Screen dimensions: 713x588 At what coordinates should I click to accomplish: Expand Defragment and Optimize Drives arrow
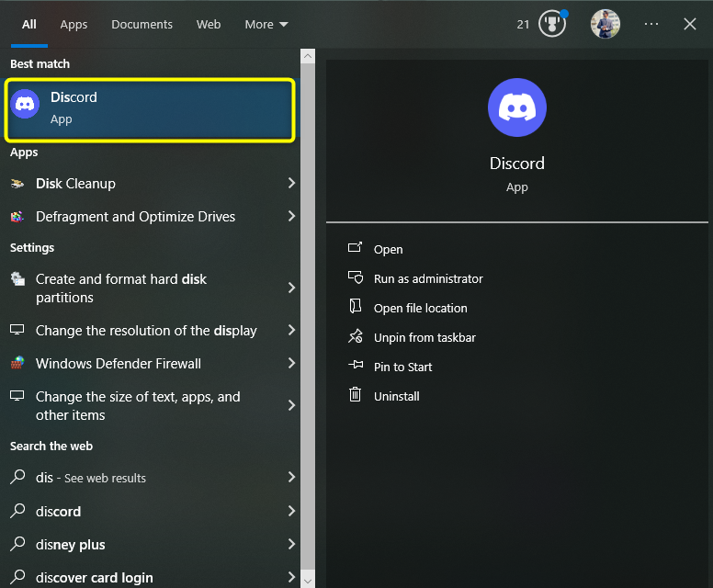[x=291, y=217]
